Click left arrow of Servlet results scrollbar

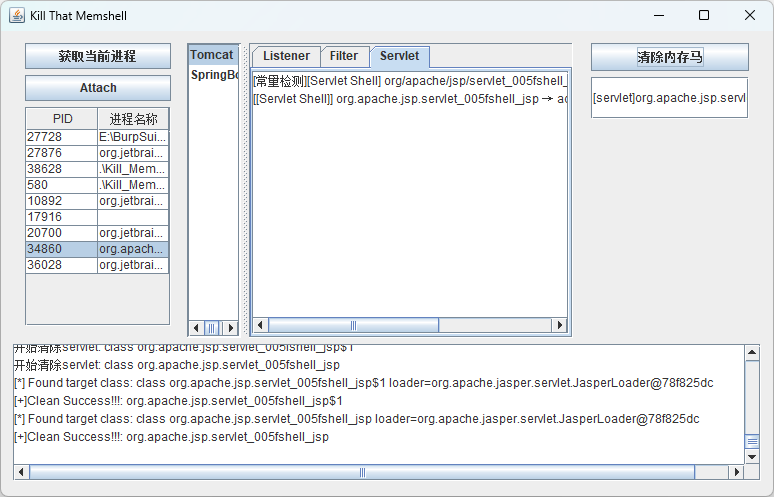click(261, 325)
